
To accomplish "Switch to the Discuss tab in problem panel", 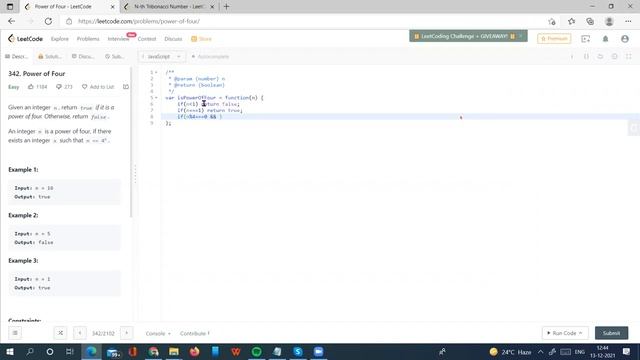I will click(83, 56).
